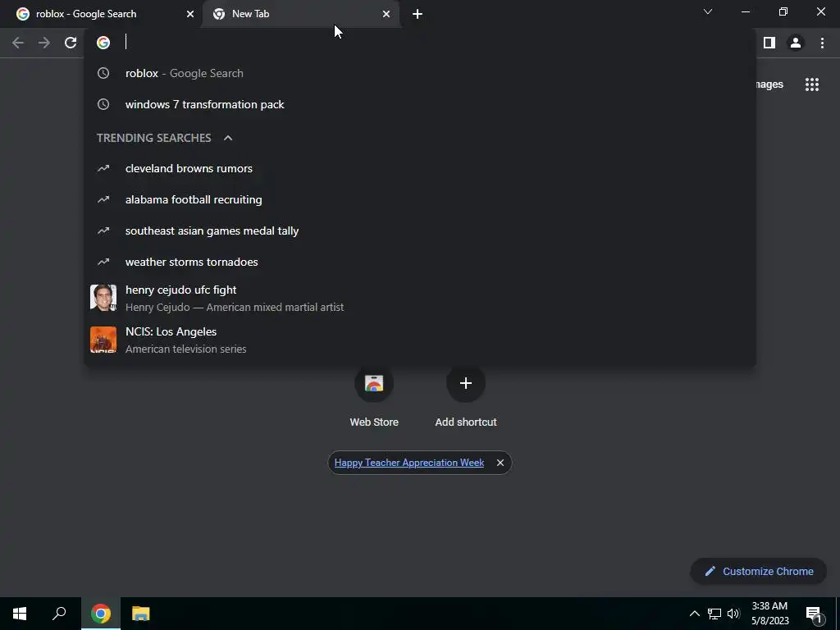Pick southeast asian games medal tally suggestion
The width and height of the screenshot is (840, 630).
tap(420, 231)
